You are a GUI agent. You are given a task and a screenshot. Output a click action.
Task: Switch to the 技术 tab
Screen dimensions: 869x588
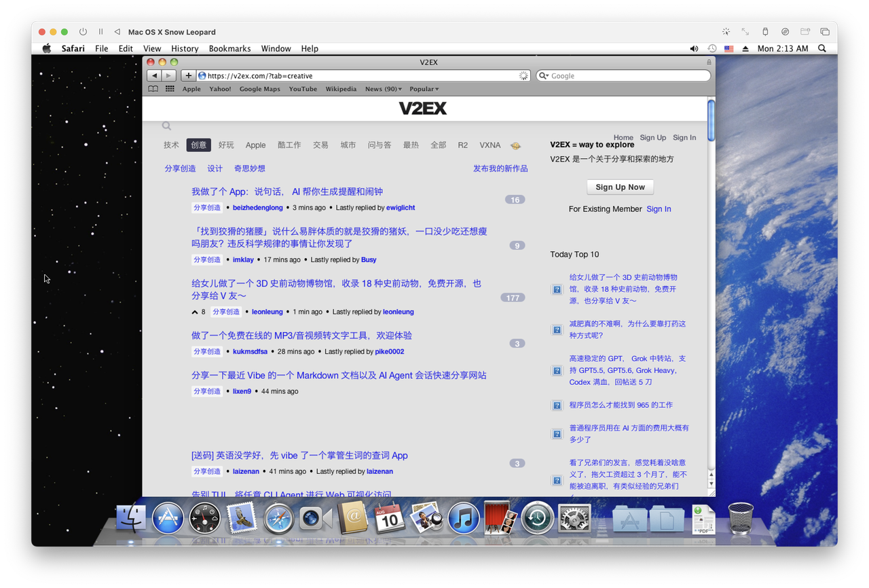[171, 145]
